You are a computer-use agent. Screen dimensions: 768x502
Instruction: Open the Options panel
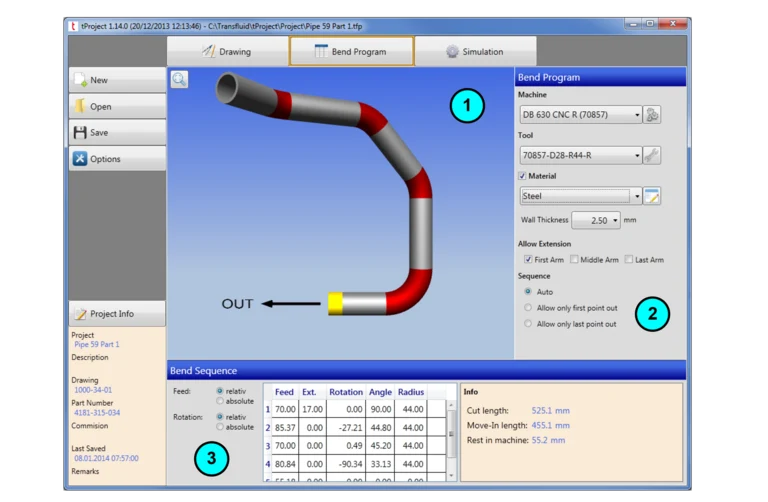point(117,159)
